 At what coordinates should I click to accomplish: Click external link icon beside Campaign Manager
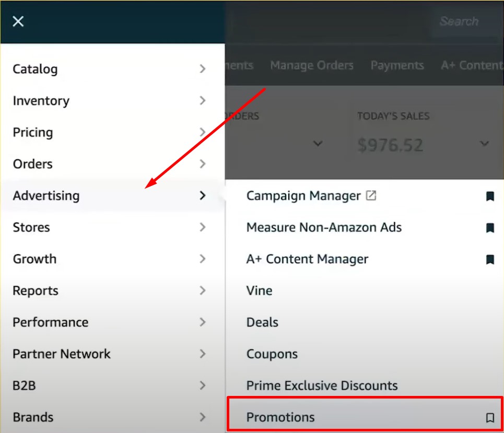(371, 196)
